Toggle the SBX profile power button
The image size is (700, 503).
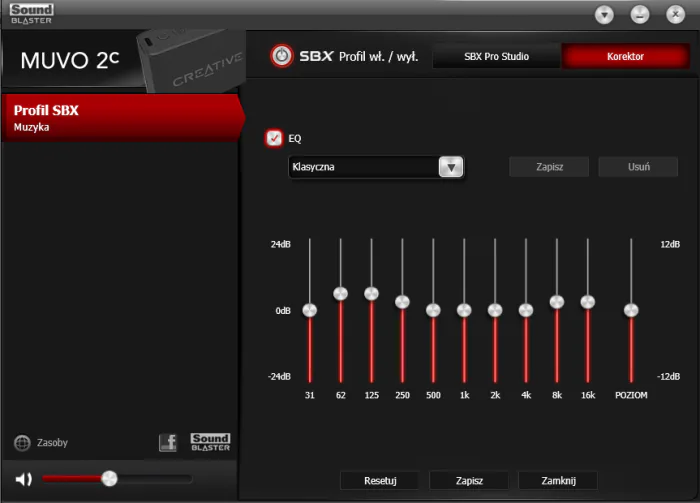(281, 56)
